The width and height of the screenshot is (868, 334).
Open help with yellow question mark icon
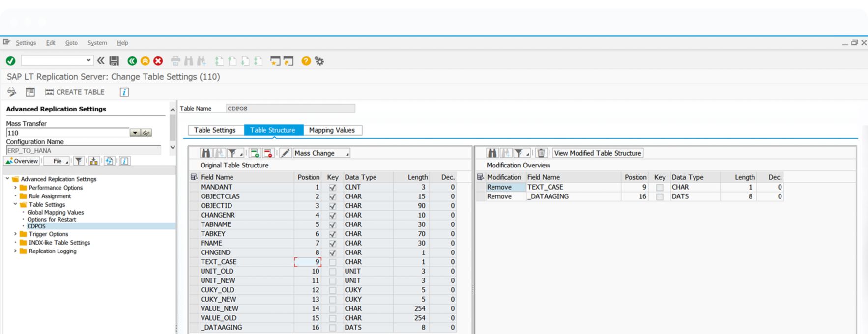306,61
